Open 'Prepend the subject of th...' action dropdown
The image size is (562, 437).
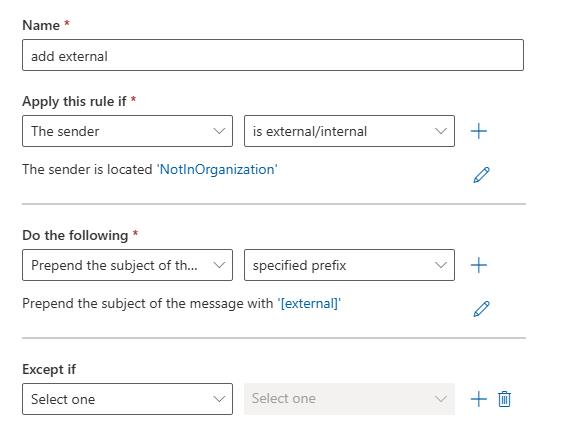127,265
